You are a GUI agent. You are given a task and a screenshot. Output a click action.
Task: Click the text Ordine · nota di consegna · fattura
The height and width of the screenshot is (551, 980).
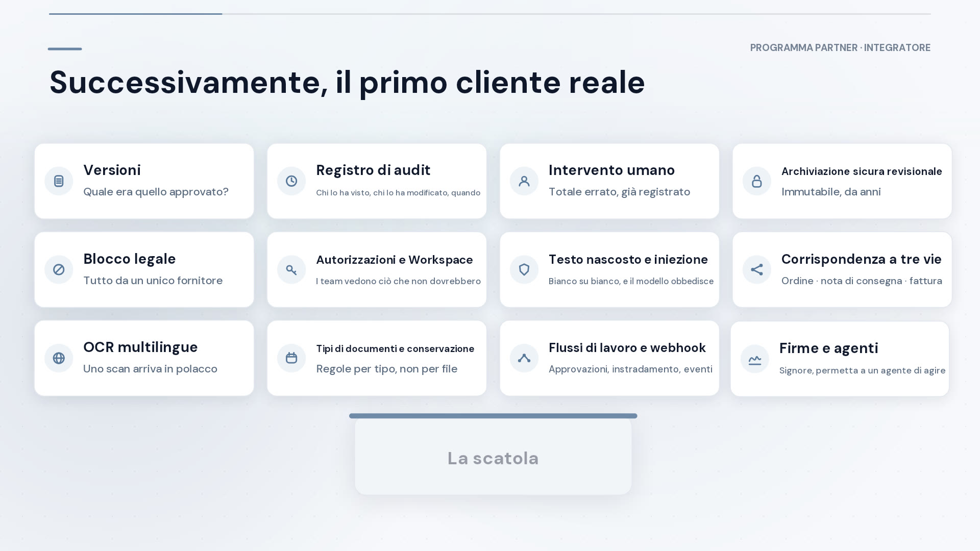[862, 281]
